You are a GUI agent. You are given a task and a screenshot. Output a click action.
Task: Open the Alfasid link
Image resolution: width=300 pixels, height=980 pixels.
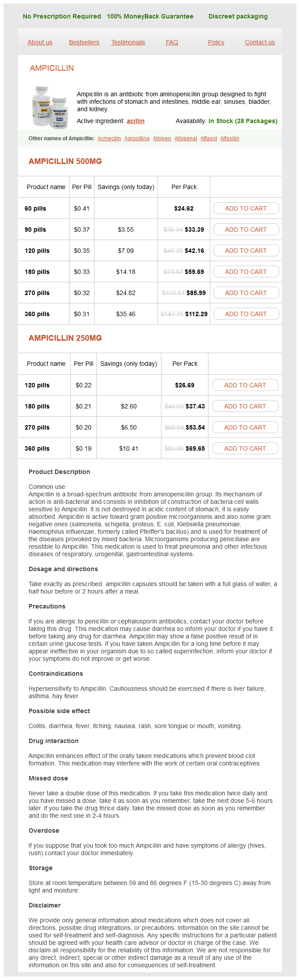tap(209, 138)
